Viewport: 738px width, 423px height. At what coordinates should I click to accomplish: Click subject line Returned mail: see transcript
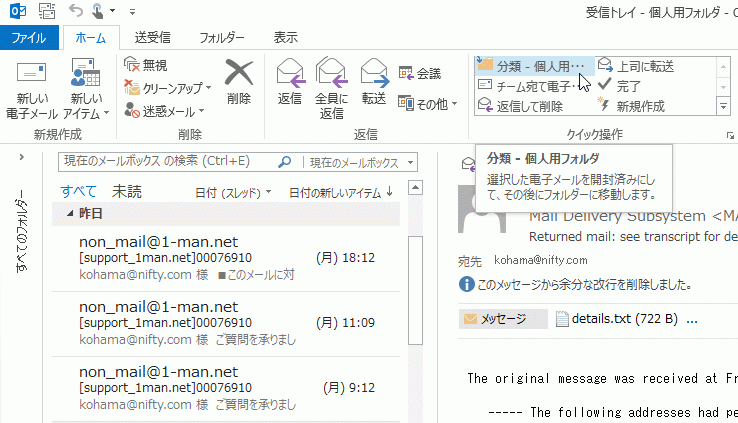[x=633, y=237]
